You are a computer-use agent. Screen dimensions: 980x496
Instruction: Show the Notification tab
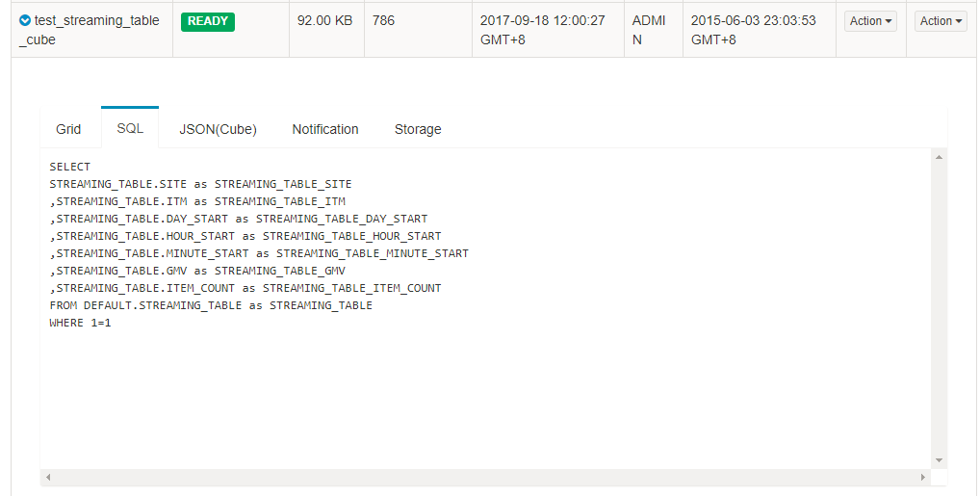click(325, 129)
